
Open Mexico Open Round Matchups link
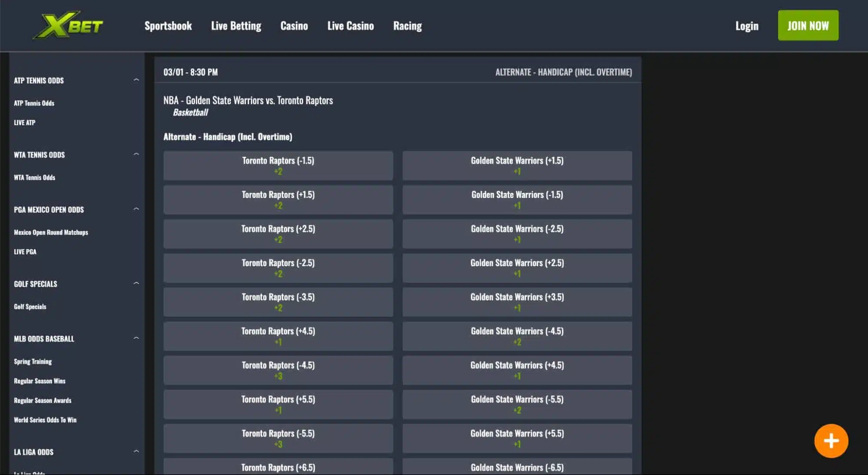[x=51, y=232]
